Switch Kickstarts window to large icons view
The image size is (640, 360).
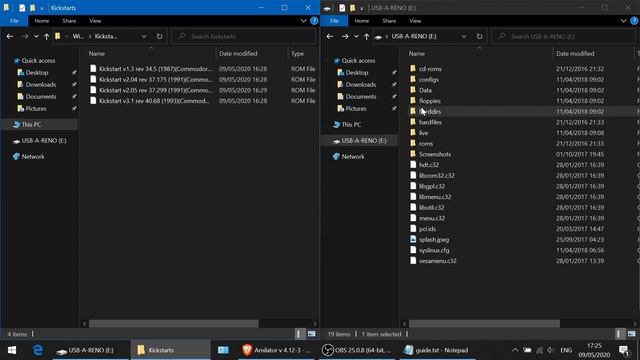pyautogui.click(x=311, y=334)
